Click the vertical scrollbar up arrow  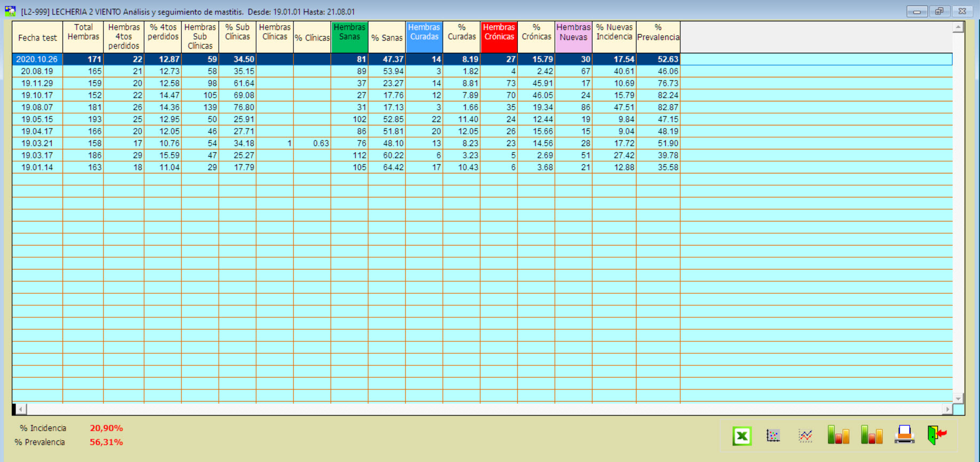(958, 27)
